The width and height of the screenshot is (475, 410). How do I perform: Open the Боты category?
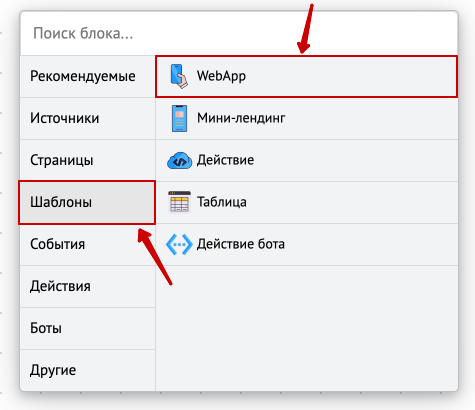click(x=88, y=328)
